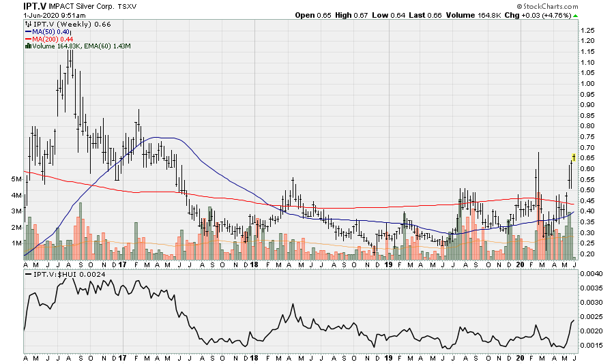Click the 0.75 price axis label
The height and width of the screenshot is (364, 614).
(588, 136)
